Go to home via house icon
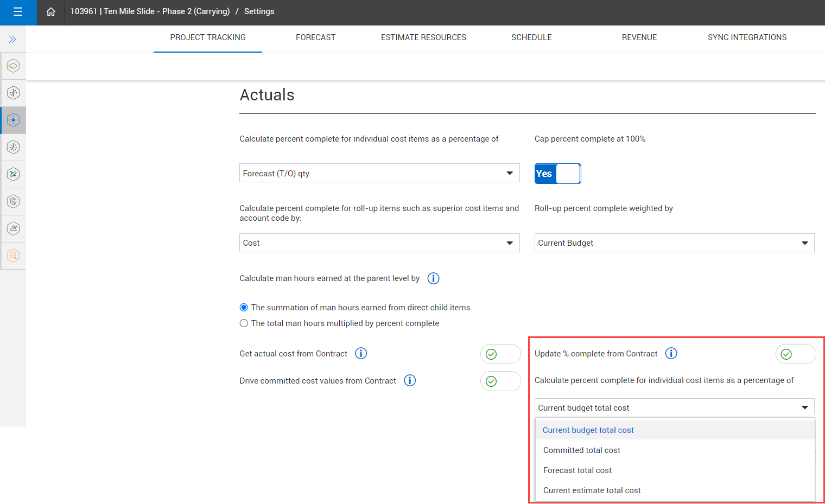Screen dimensions: 825x504 click(x=50, y=11)
